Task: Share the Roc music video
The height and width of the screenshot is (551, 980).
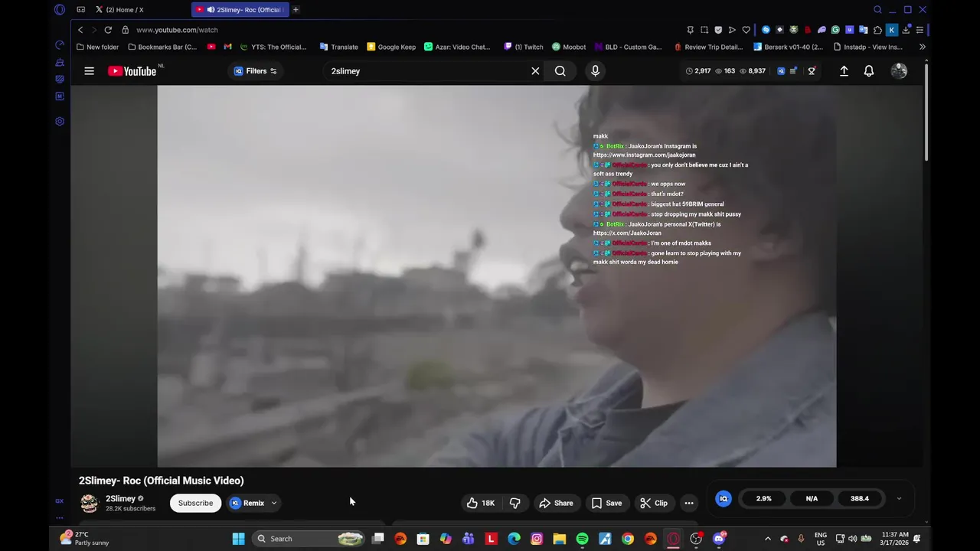Action: click(556, 503)
